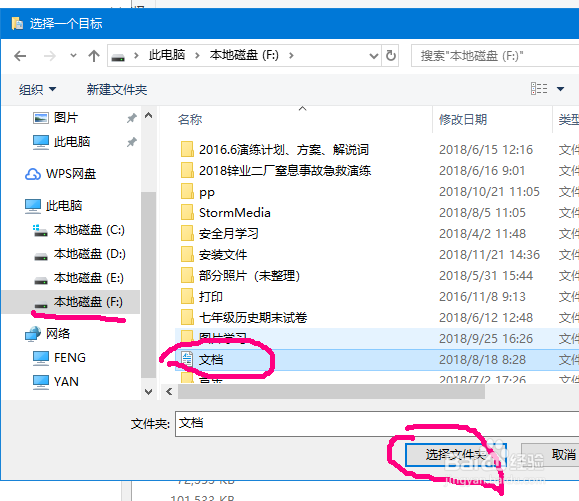This screenshot has height=501, width=579.
Task: Click folder icon of 打印
Action: pyautogui.click(x=187, y=296)
